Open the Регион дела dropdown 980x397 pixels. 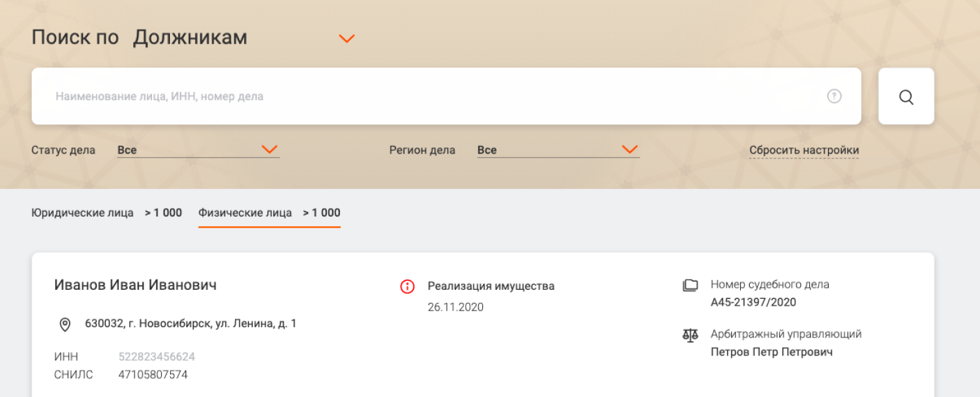pos(558,150)
